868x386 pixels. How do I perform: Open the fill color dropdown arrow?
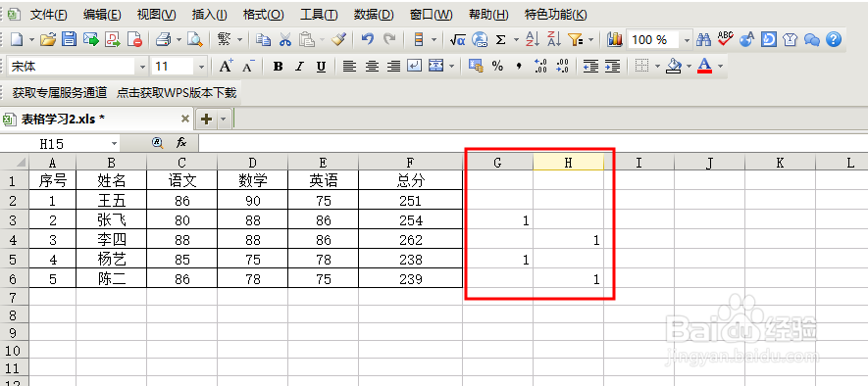[x=689, y=67]
